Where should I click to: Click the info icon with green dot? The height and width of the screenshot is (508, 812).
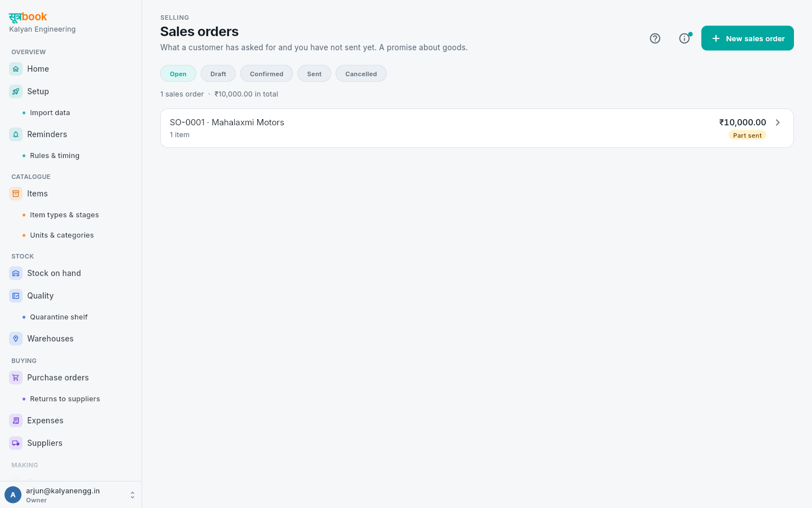tap(684, 38)
